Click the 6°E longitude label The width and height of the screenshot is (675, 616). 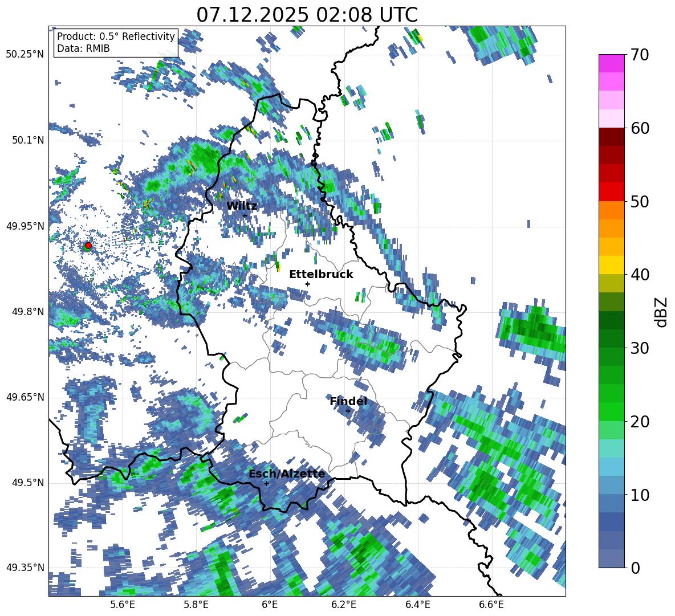pos(270,605)
